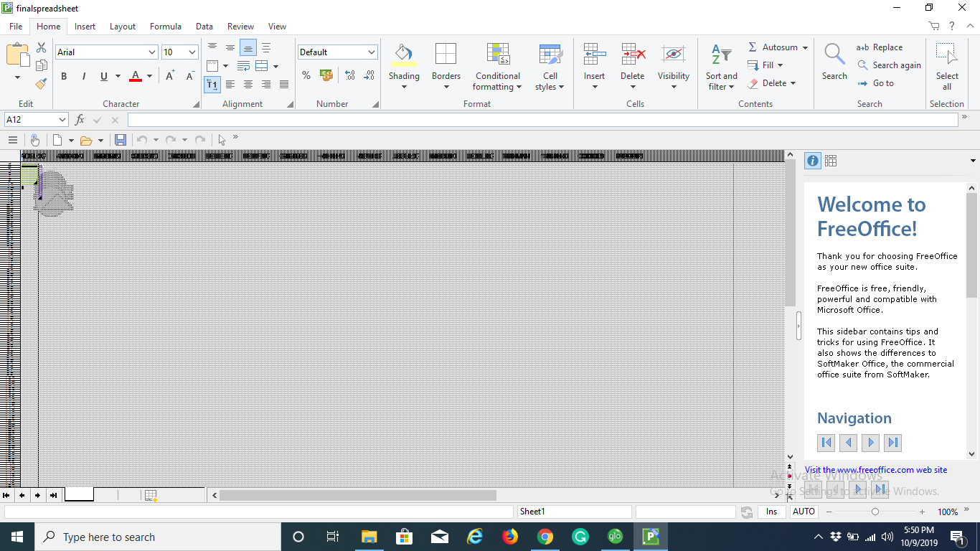Open the Borders tool

click(446, 55)
